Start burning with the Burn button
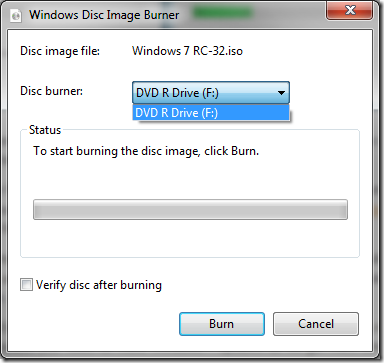The width and height of the screenshot is (384, 363). (x=222, y=324)
